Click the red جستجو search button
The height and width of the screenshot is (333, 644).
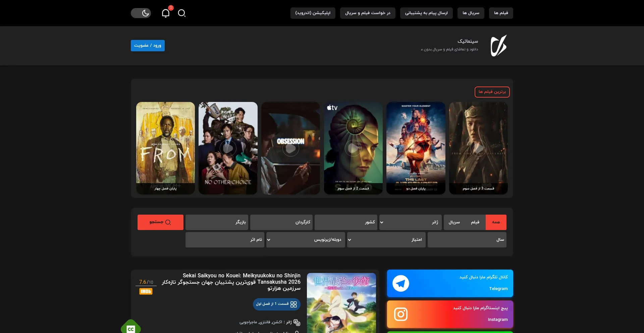160,222
